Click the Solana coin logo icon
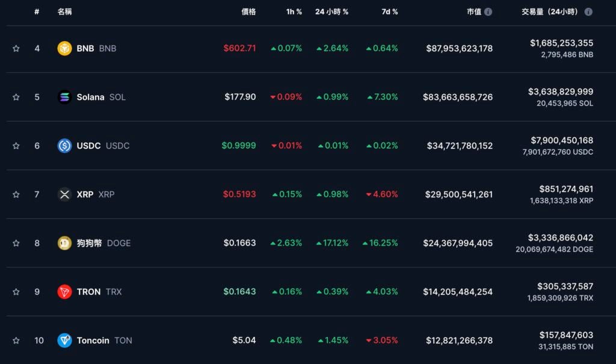 click(64, 97)
